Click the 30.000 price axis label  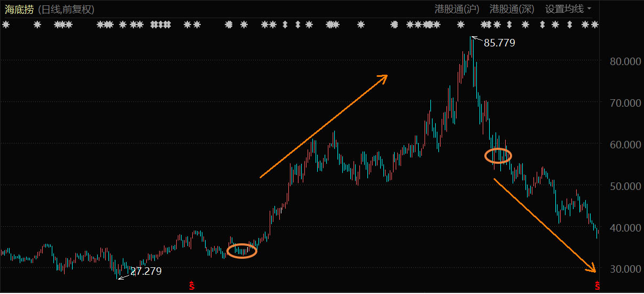(625, 269)
